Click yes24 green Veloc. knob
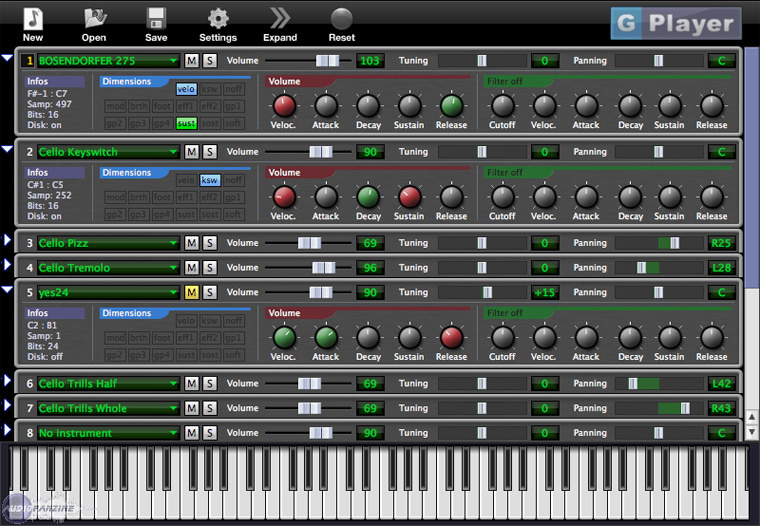Viewport: 760px width, 526px height. [284, 337]
